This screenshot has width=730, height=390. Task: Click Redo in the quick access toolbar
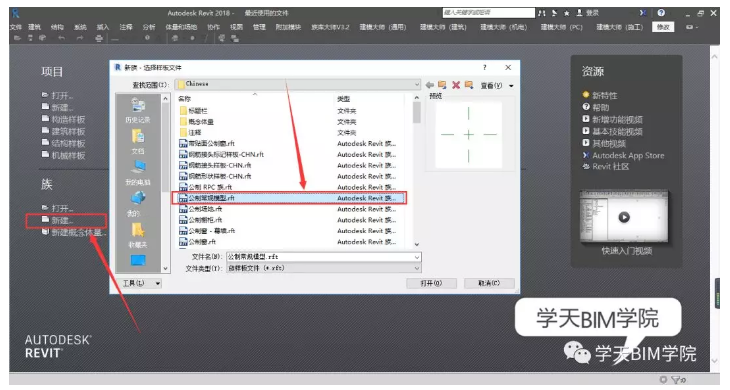80,38
